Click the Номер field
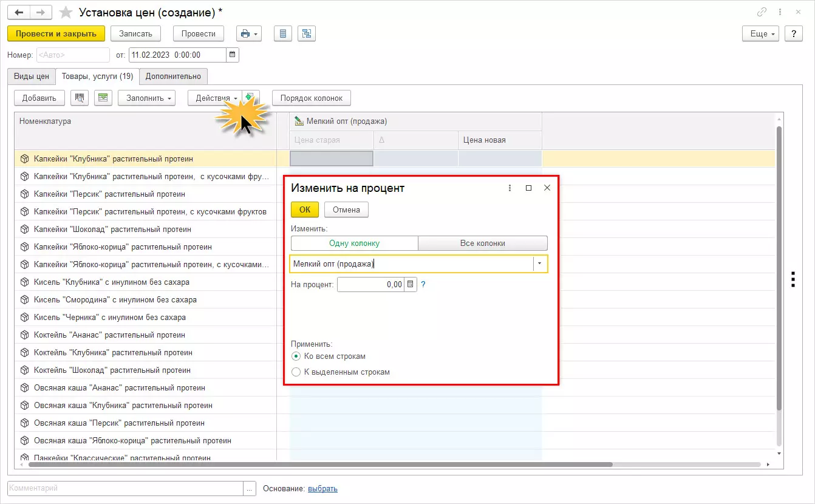 point(73,55)
